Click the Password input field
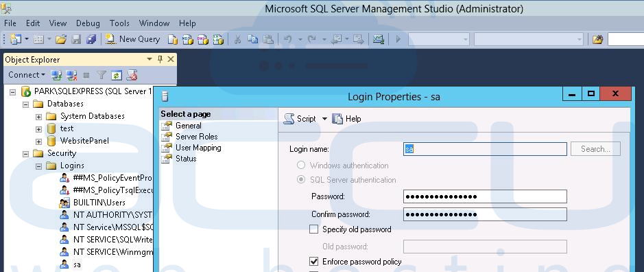 tap(485, 196)
